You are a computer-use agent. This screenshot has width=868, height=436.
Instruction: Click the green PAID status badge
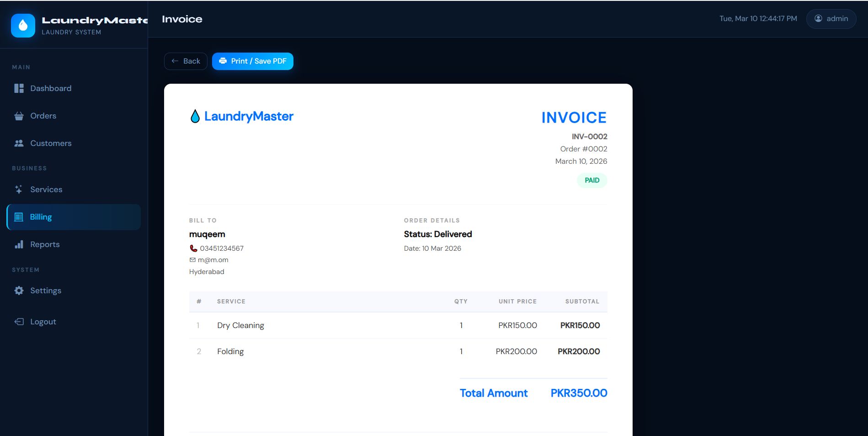(591, 180)
